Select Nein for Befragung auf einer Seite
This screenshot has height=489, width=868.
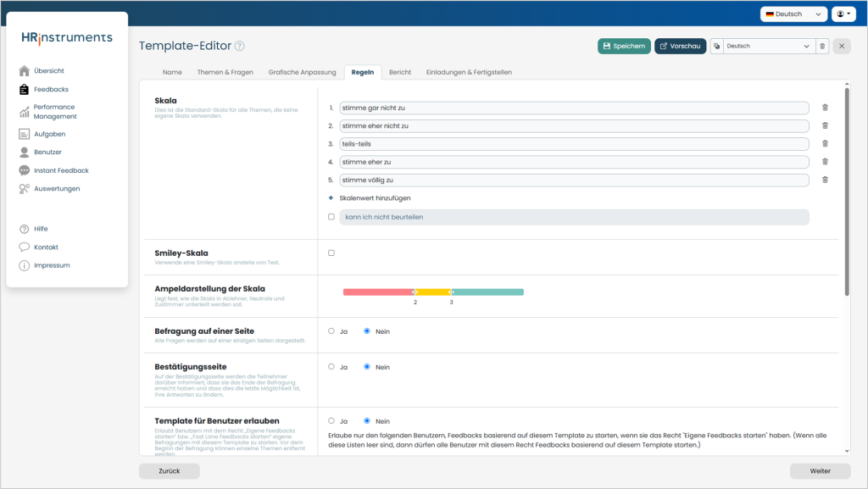[x=367, y=331]
